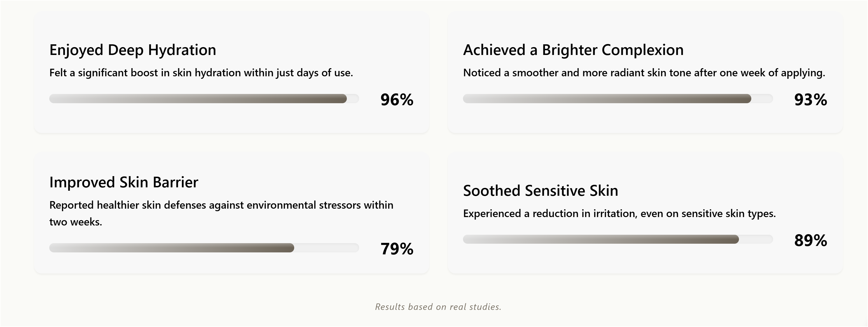This screenshot has width=868, height=327.
Task: Select the 79% value label
Action: tap(397, 249)
